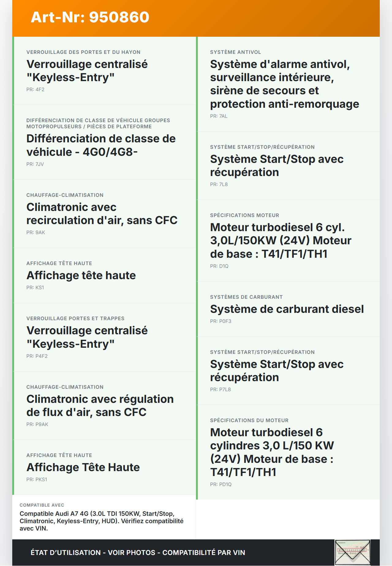Click the Art-Nr: 950860 header title

click(90, 17)
